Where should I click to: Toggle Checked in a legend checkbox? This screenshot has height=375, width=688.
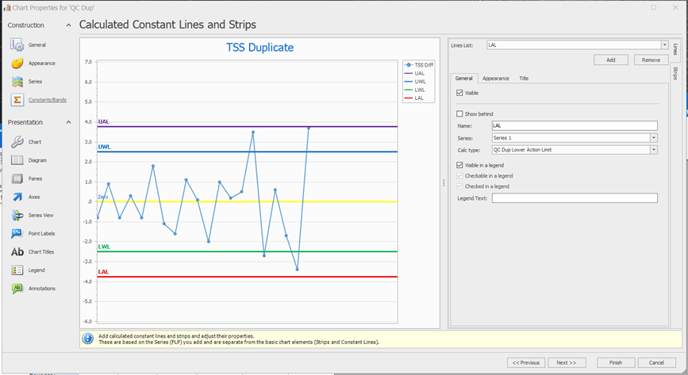coord(459,186)
